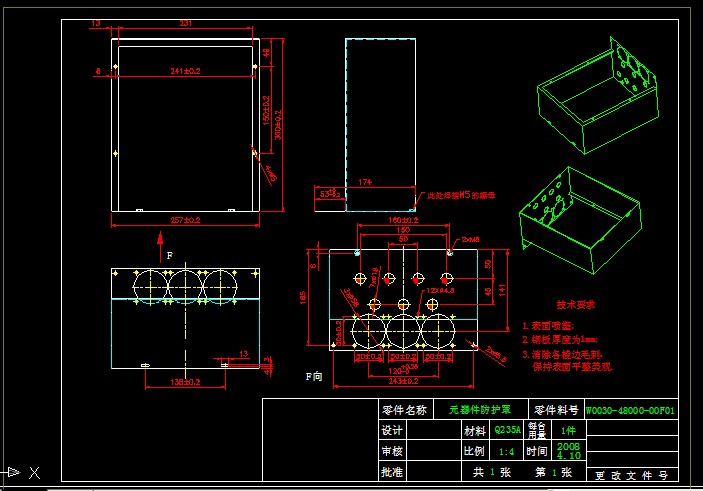Click the 174 dimension in side view
This screenshot has height=491, width=703.
click(365, 182)
